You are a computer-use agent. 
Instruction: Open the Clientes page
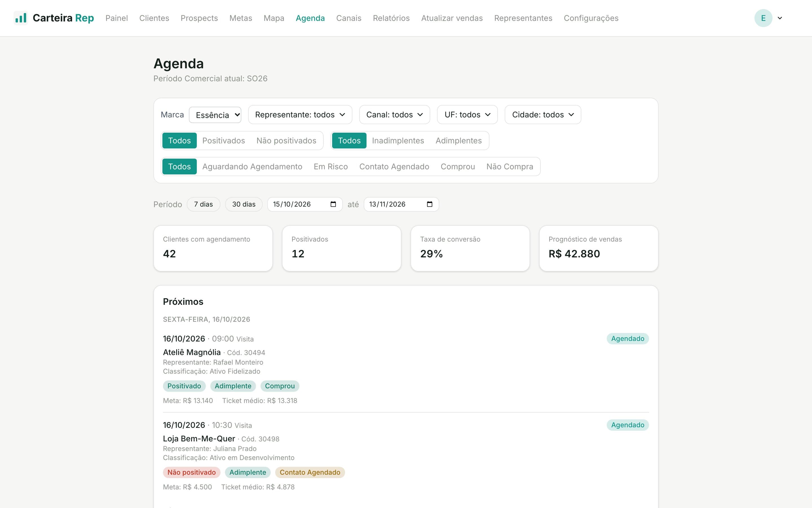pos(154,18)
